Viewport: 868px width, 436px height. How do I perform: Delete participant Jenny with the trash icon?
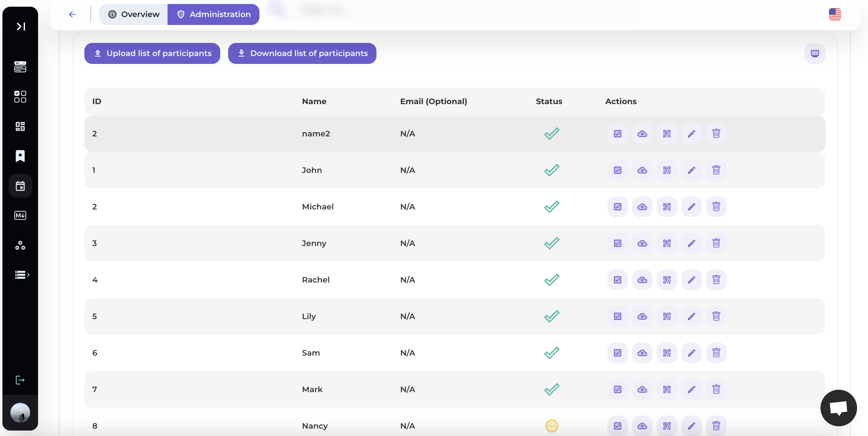point(716,243)
